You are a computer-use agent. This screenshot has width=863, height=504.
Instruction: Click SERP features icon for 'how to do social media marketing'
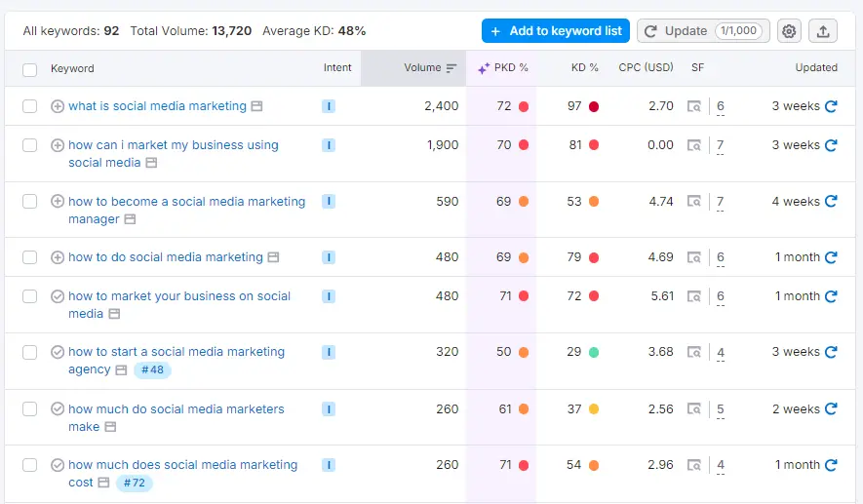point(694,257)
